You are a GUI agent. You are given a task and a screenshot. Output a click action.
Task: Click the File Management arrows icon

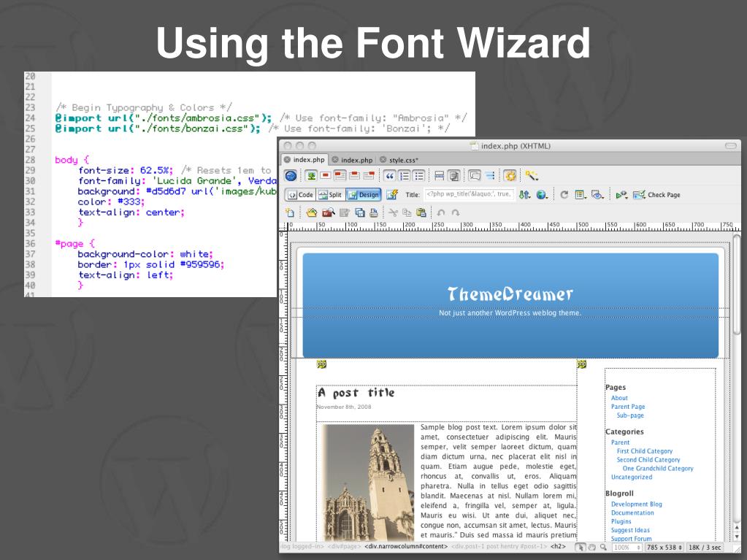click(x=524, y=195)
